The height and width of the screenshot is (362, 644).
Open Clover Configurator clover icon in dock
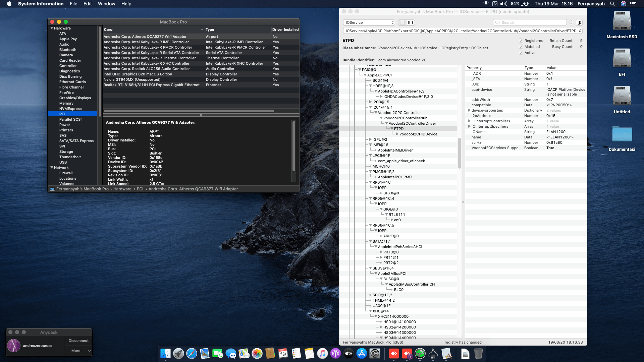[420, 353]
